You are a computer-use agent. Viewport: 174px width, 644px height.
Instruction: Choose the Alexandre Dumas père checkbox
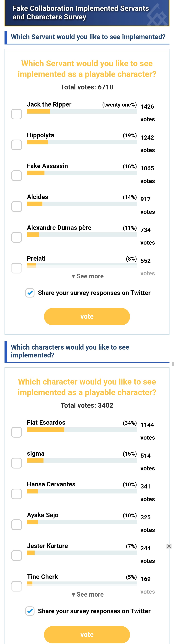click(x=16, y=237)
